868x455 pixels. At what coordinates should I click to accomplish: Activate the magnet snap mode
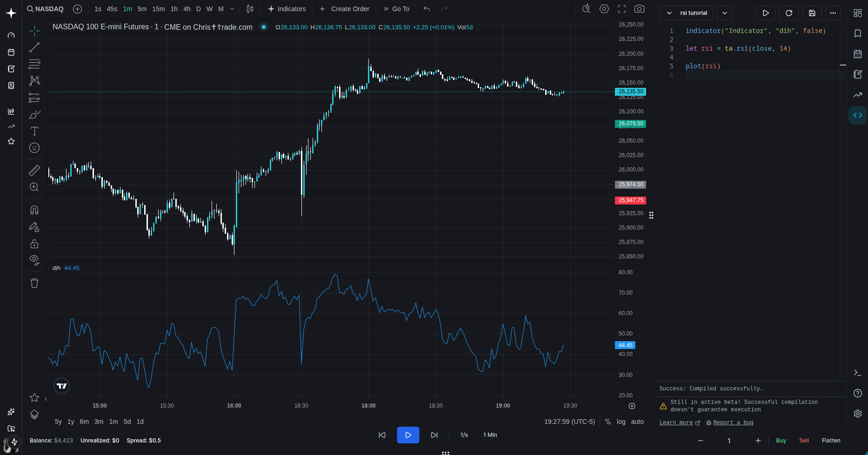(x=34, y=210)
